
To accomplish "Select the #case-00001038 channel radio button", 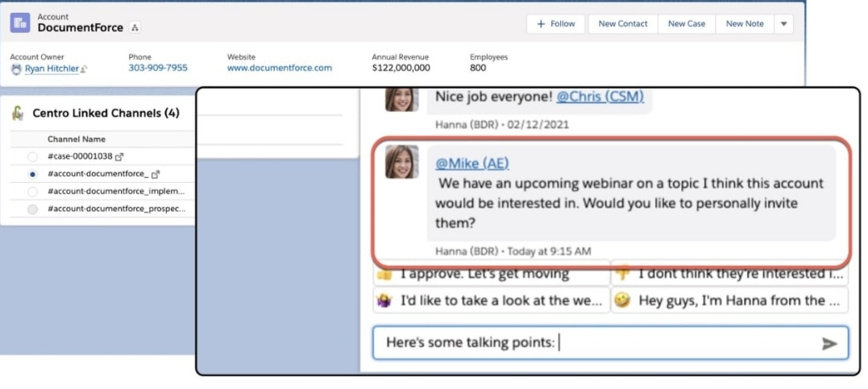I will (33, 157).
